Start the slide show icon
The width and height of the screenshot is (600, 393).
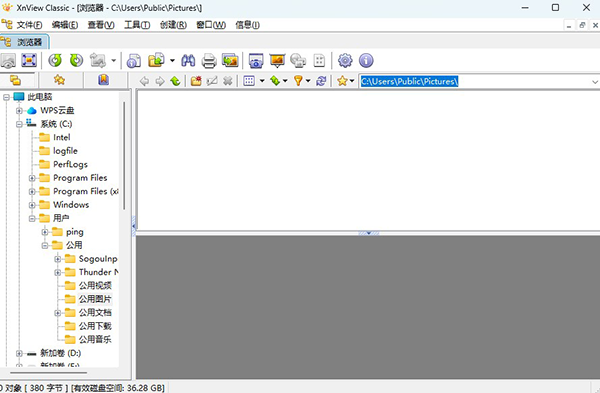click(277, 60)
